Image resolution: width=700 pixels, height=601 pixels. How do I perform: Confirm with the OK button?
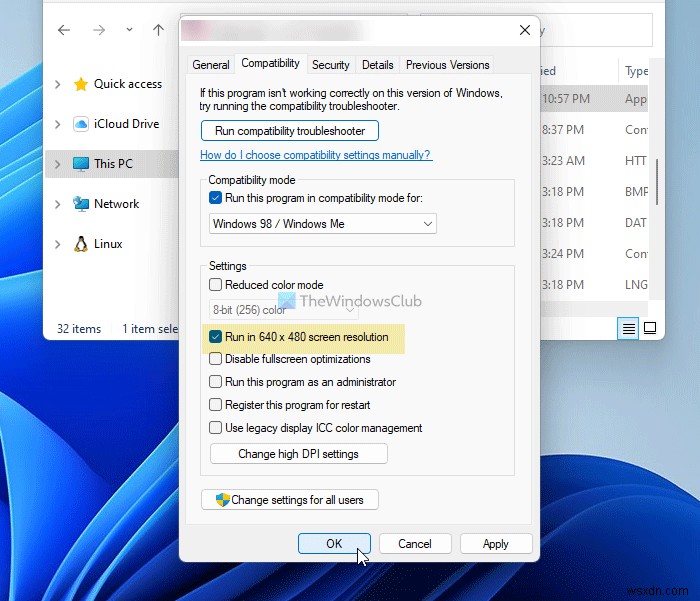(334, 543)
